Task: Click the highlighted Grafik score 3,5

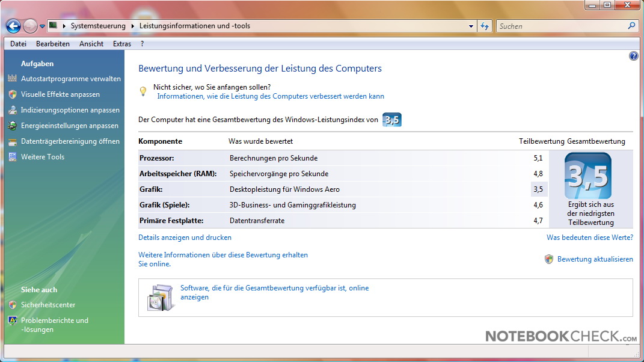Action: 538,189
